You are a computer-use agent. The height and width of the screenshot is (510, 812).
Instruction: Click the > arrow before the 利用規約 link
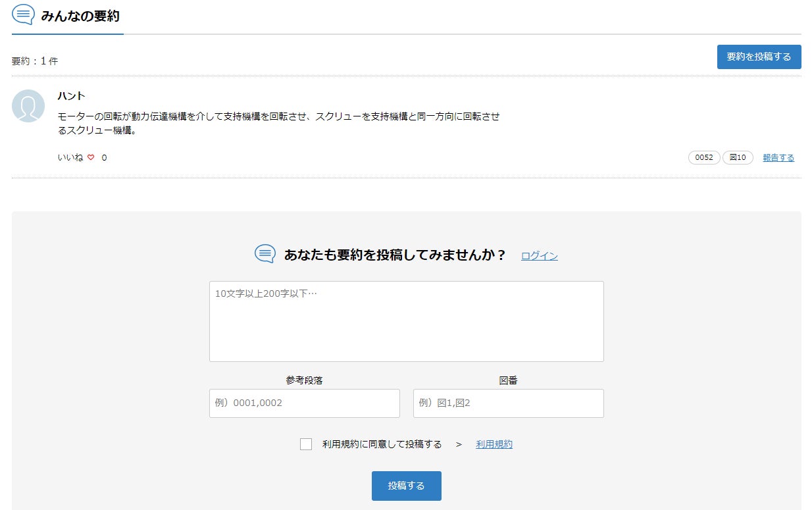click(459, 445)
